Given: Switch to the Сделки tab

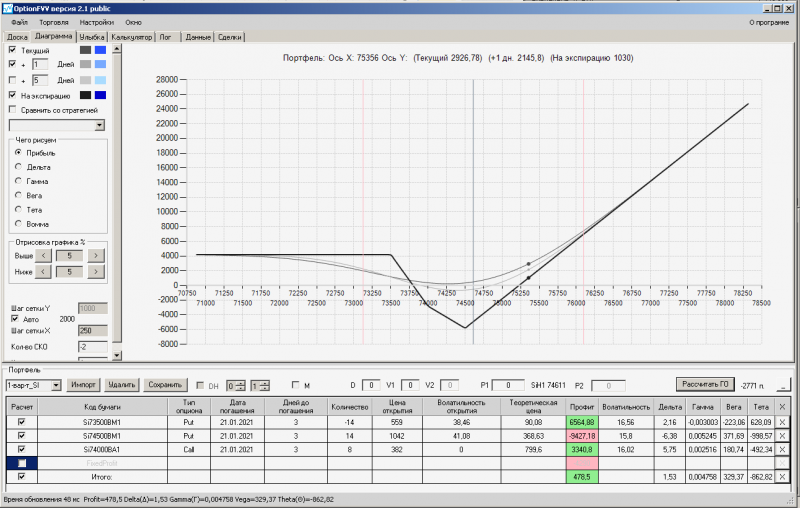Looking at the screenshot, I should (230, 37).
